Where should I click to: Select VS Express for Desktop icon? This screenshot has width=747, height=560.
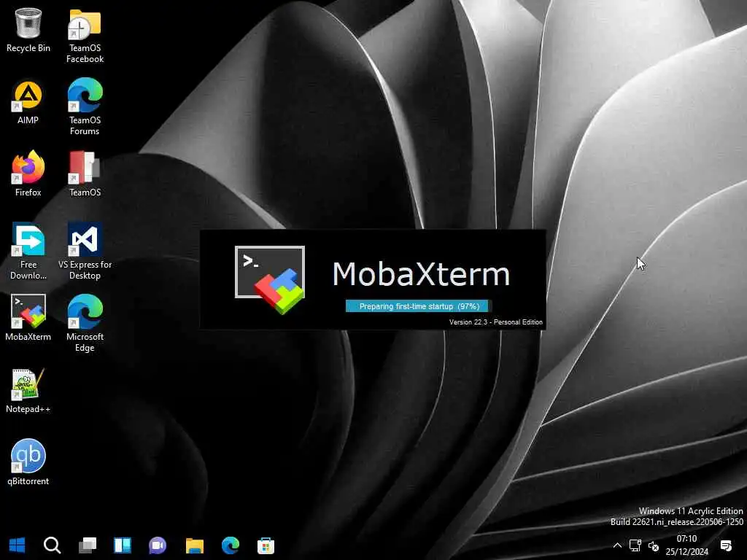point(85,251)
